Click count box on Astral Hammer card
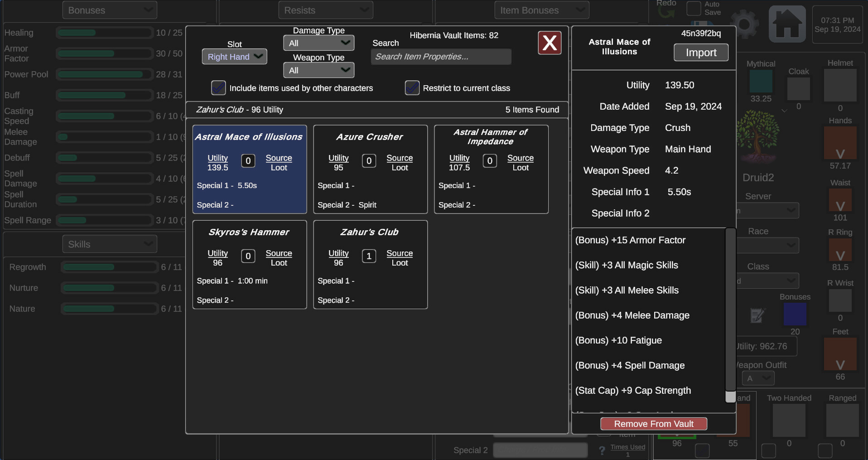The image size is (868, 460). point(490,161)
